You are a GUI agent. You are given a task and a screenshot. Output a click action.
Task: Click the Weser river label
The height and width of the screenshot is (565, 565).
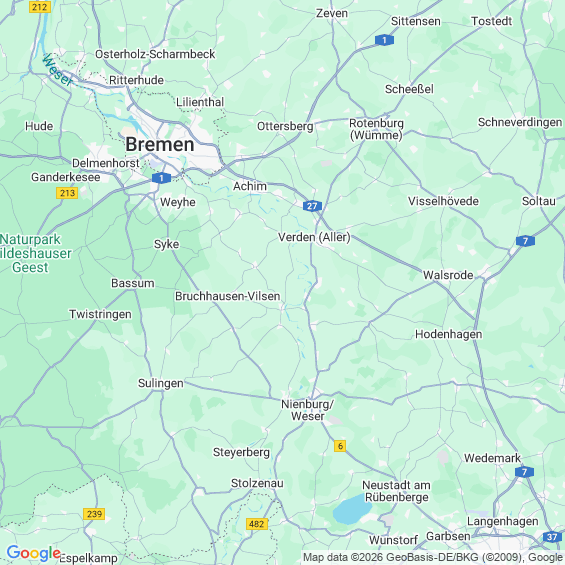point(57,70)
